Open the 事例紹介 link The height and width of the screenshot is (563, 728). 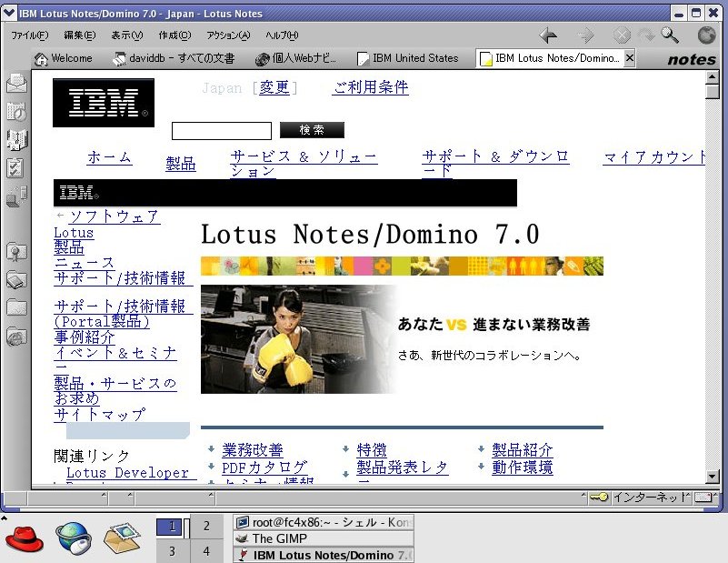(x=84, y=337)
